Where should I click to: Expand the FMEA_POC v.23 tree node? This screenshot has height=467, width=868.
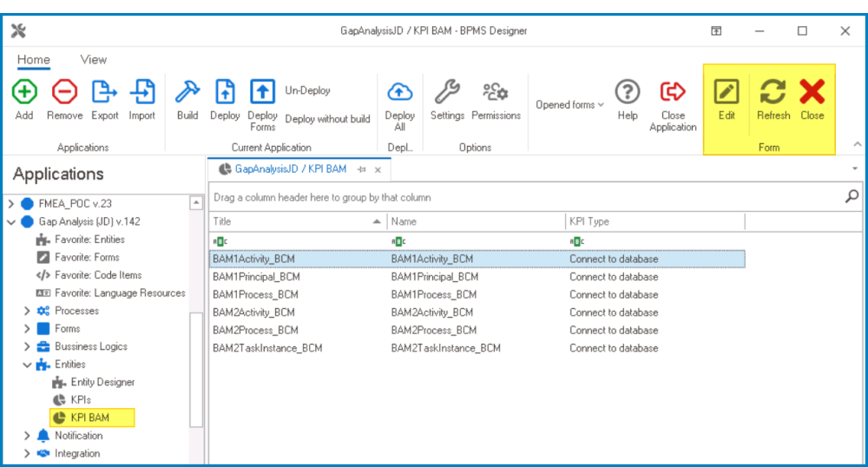[x=11, y=204]
